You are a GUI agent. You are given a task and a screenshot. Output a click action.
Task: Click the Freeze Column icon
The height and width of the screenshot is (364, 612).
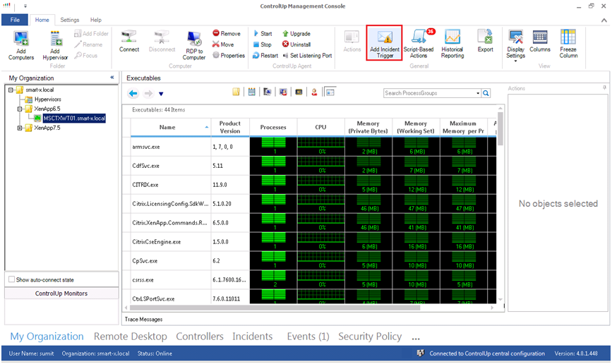point(568,44)
